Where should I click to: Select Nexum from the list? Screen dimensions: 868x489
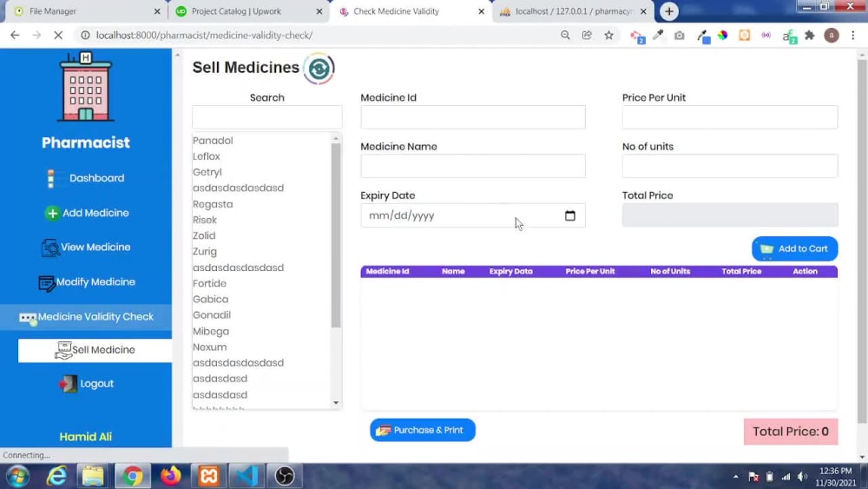pos(210,347)
